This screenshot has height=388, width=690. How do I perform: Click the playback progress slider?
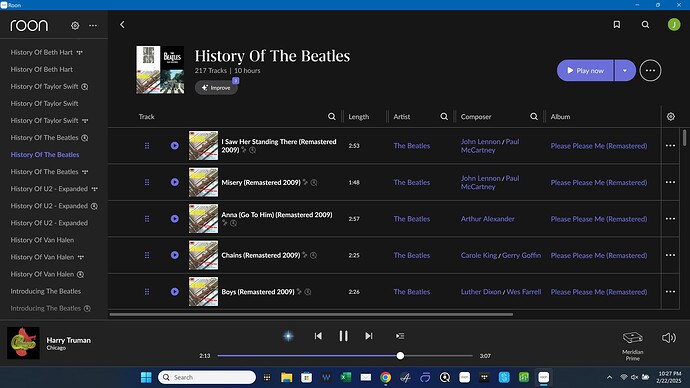tap(345, 355)
